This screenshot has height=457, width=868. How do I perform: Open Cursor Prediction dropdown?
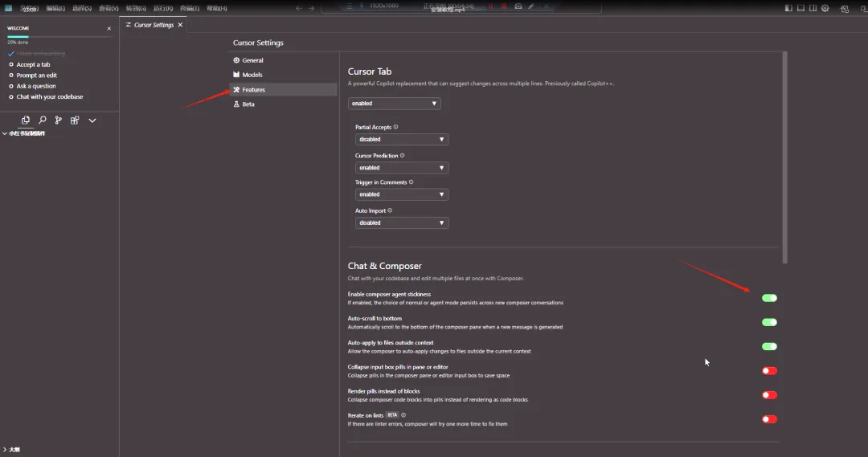[x=401, y=168]
